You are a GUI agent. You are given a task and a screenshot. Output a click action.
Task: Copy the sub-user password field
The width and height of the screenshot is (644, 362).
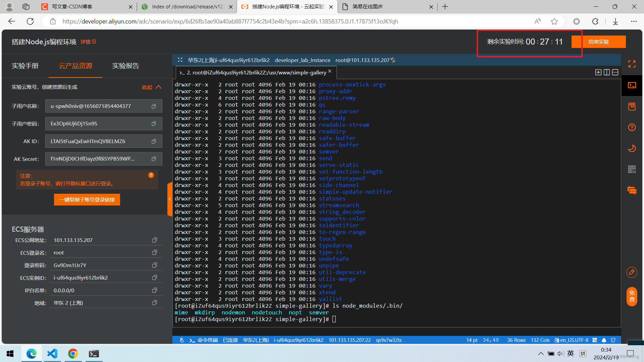pos(154,124)
